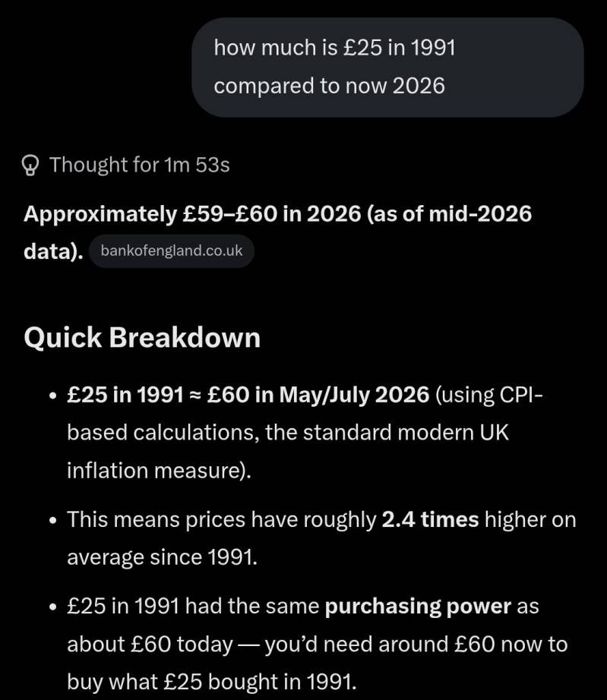The width and height of the screenshot is (607, 700).
Task: Click the bold "2.4 times" text
Action: 430,519
